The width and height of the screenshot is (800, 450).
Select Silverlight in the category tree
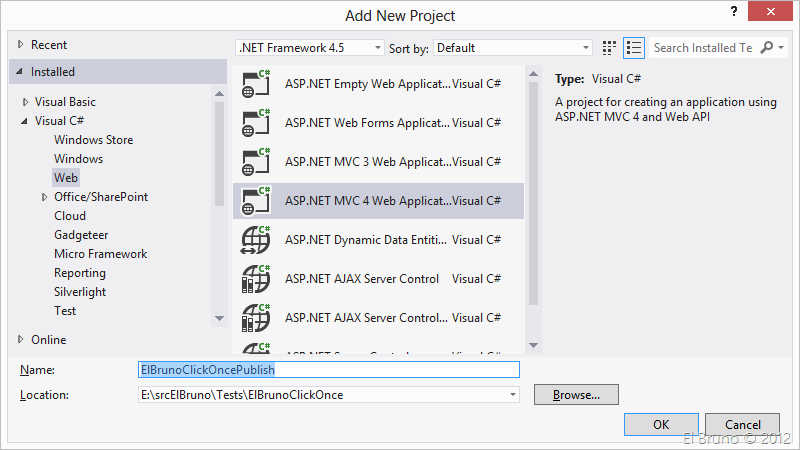(82, 292)
